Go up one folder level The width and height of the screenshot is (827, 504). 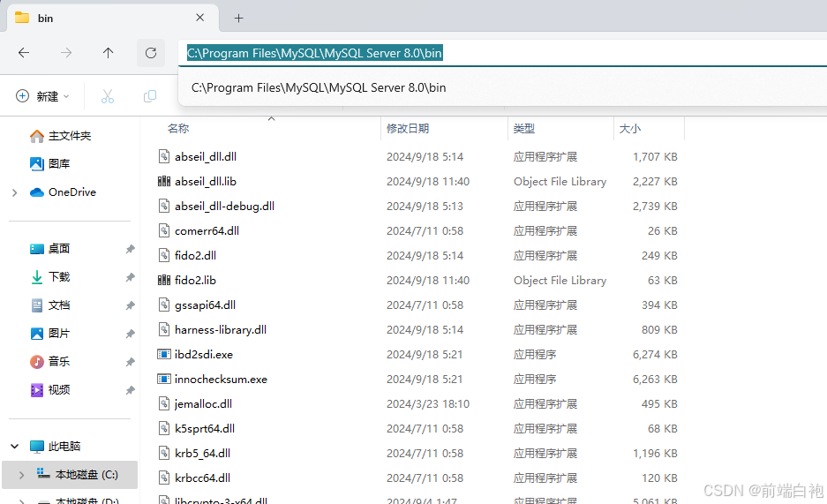point(109,53)
